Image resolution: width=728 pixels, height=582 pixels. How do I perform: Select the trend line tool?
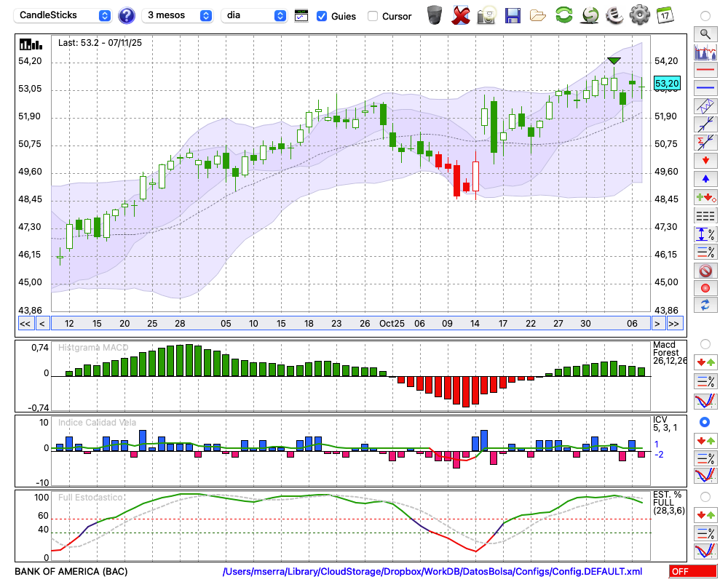pos(705,124)
